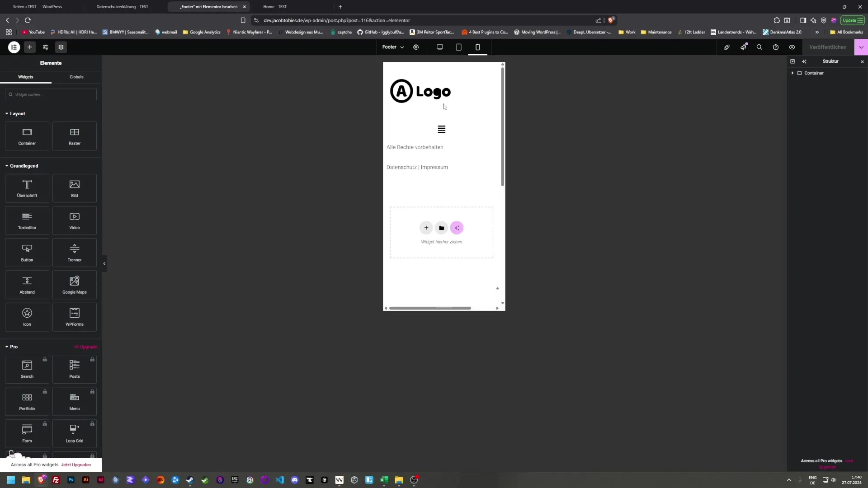Switch to desktop preview mode

pyautogui.click(x=439, y=47)
